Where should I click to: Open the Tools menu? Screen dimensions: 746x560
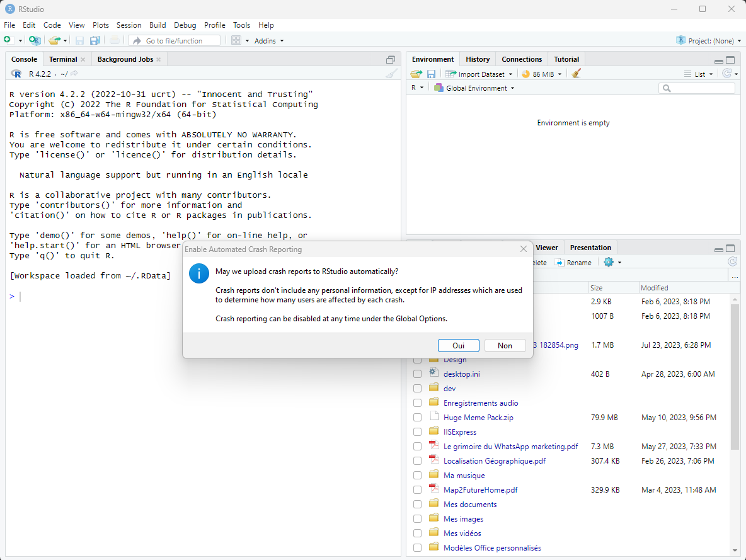tap(241, 25)
